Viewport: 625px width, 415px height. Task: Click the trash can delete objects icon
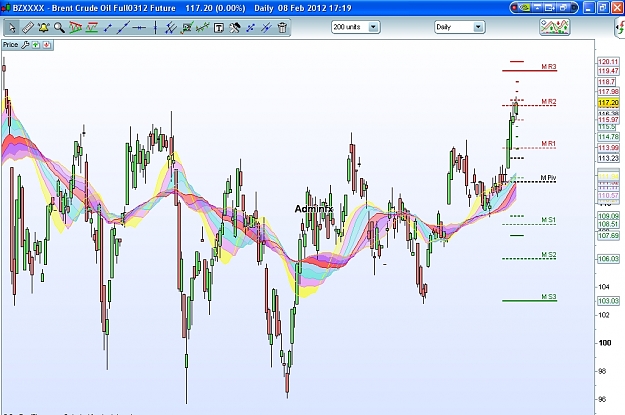[282, 28]
